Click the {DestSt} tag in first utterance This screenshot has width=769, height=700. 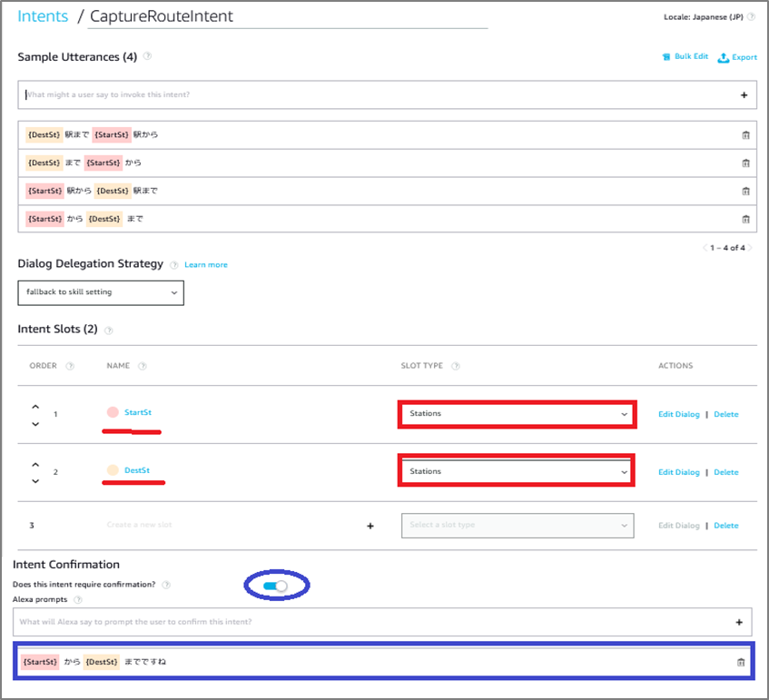[x=44, y=134]
